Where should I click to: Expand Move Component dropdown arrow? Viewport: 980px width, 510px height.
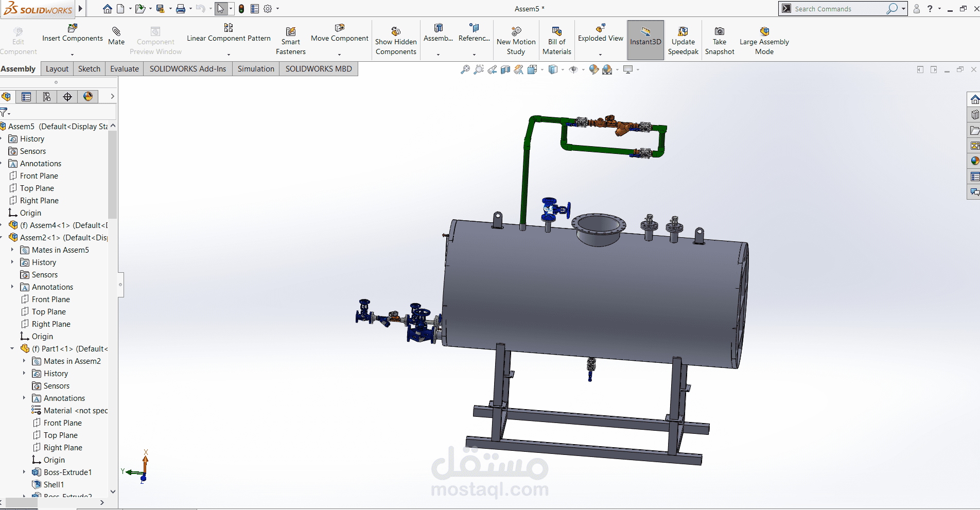[339, 54]
